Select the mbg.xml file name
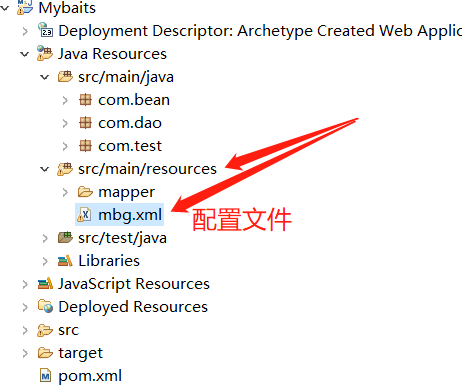The height and width of the screenshot is (392, 463). click(130, 215)
